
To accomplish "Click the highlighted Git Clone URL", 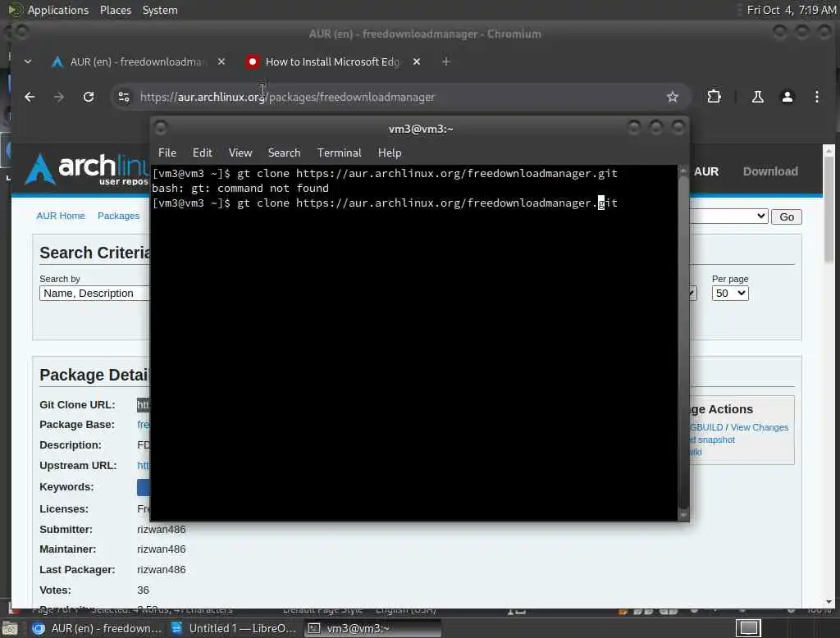I will [x=143, y=405].
